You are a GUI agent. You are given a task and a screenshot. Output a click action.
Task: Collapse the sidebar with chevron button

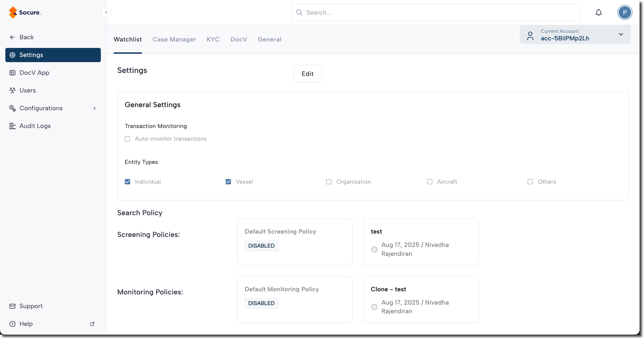pos(106,12)
